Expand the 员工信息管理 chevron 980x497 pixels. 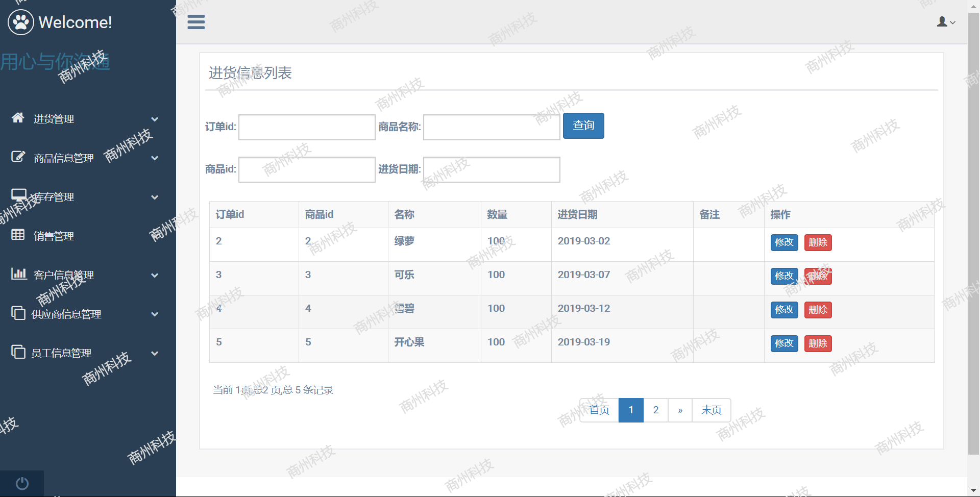click(155, 354)
